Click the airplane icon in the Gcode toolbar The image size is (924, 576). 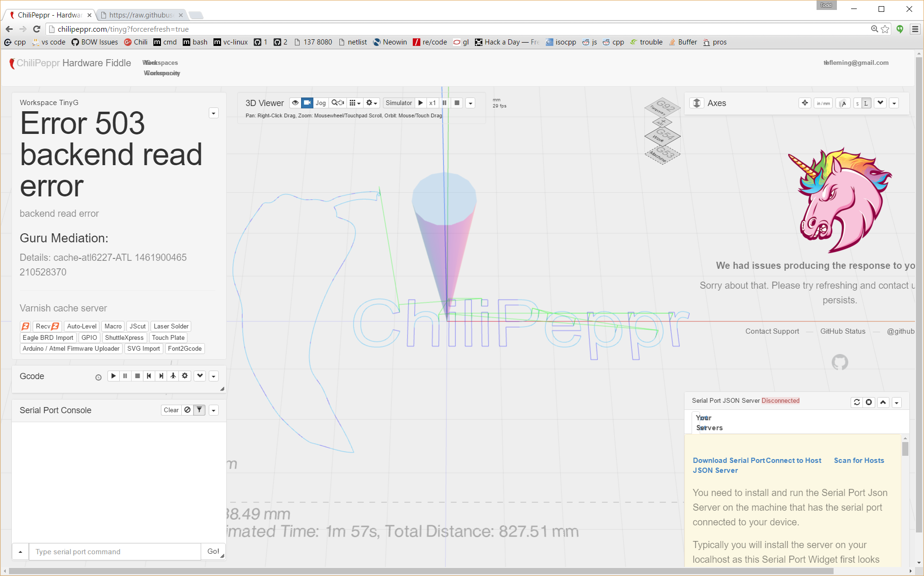(x=173, y=376)
